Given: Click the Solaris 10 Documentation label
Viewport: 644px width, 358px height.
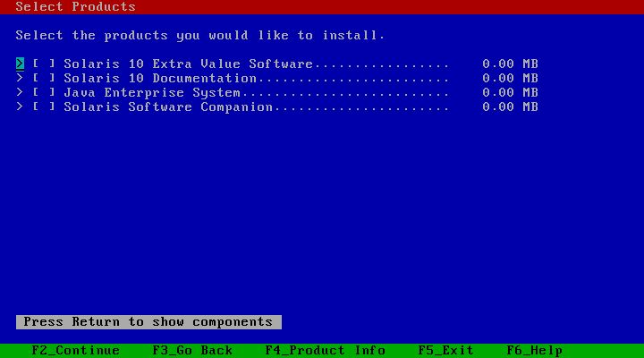Looking at the screenshot, I should pos(160,78).
